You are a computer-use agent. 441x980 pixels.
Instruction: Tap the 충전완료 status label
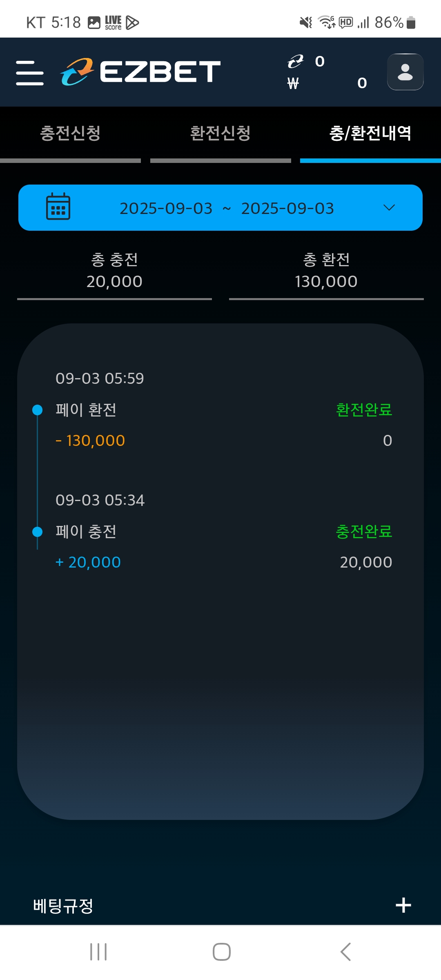[364, 531]
